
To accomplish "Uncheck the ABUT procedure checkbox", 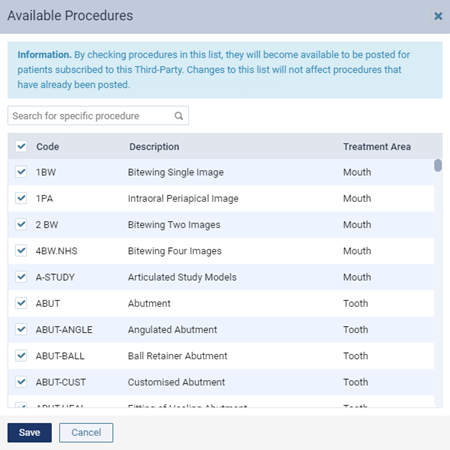I will point(21,303).
